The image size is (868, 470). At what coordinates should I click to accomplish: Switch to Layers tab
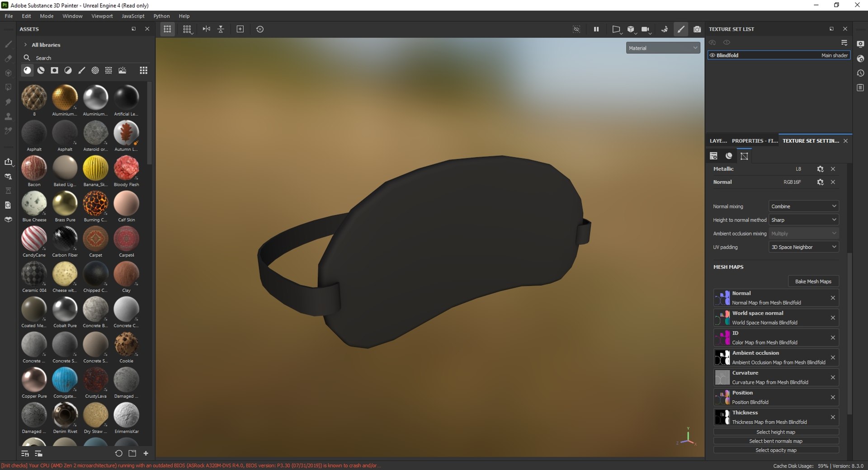(718, 141)
